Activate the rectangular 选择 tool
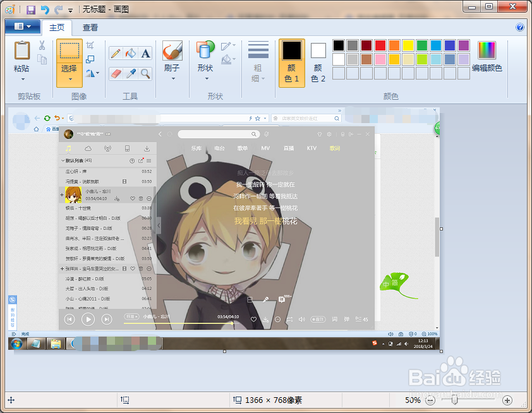This screenshot has width=532, height=413. (x=70, y=51)
